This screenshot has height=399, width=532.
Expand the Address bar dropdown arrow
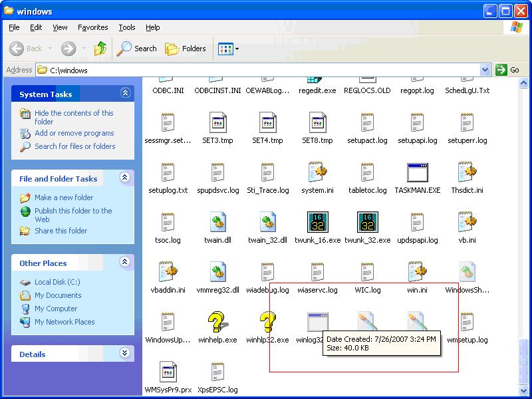tap(485, 70)
